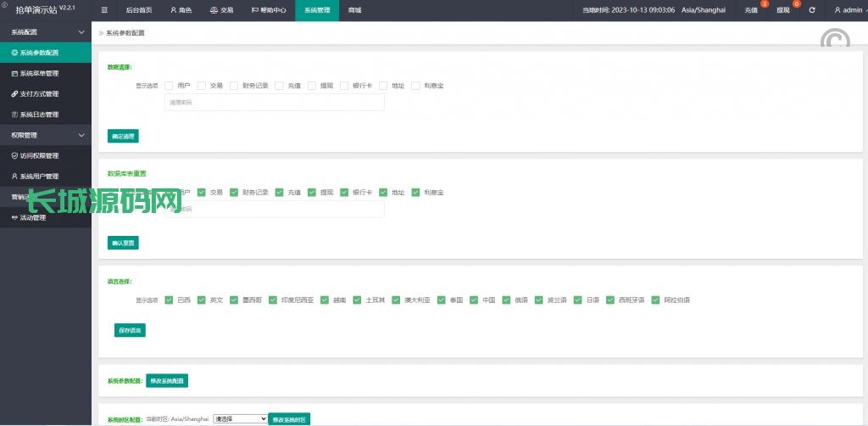This screenshot has height=426, width=868.
Task: Click the 确定清理 button
Action: [x=123, y=136]
